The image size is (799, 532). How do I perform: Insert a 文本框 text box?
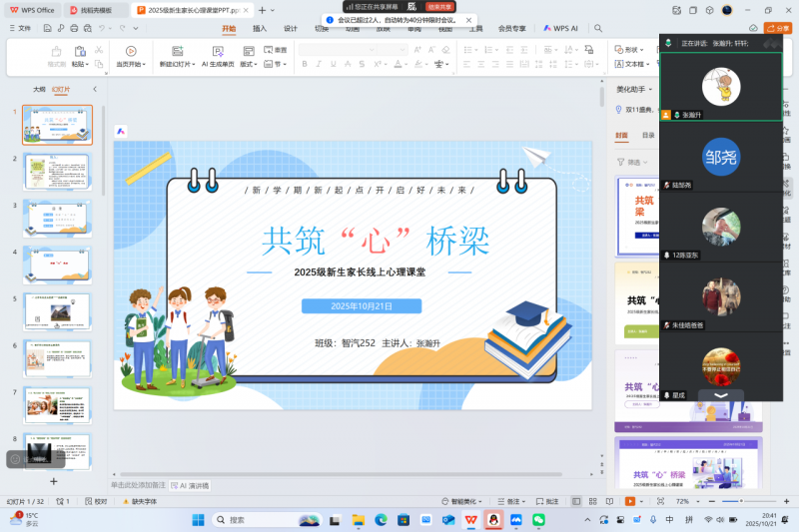click(632, 64)
